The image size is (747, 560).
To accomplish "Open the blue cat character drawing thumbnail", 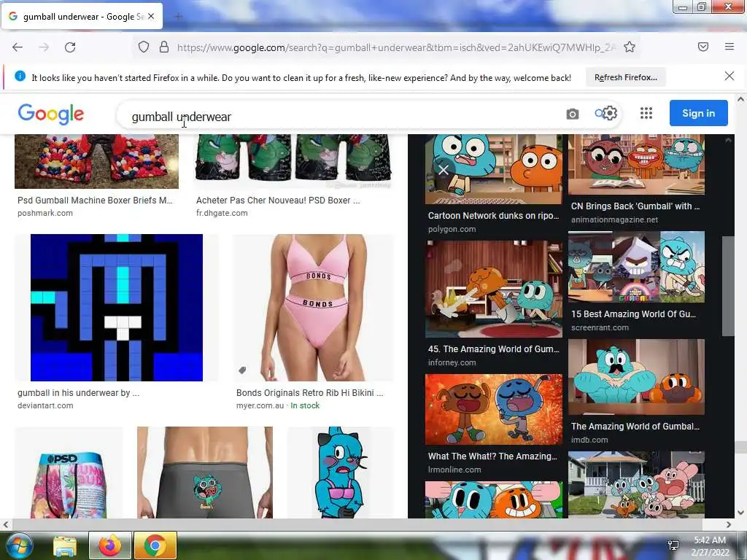I will pyautogui.click(x=340, y=472).
